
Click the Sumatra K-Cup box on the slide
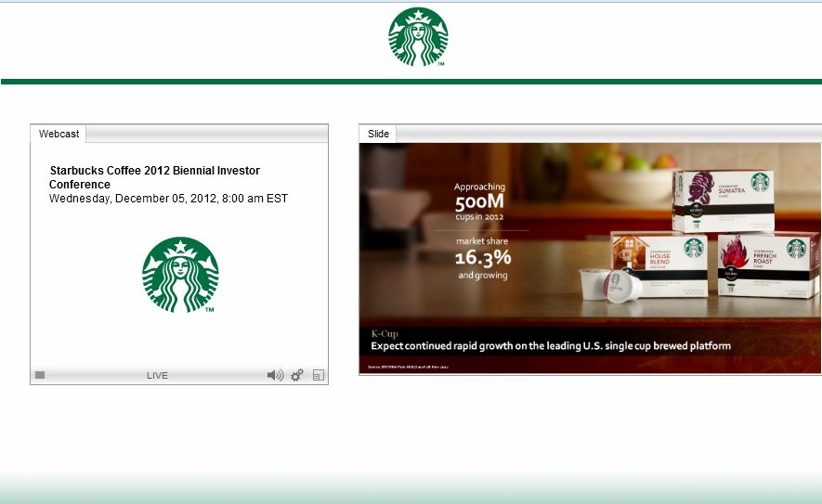(724, 200)
